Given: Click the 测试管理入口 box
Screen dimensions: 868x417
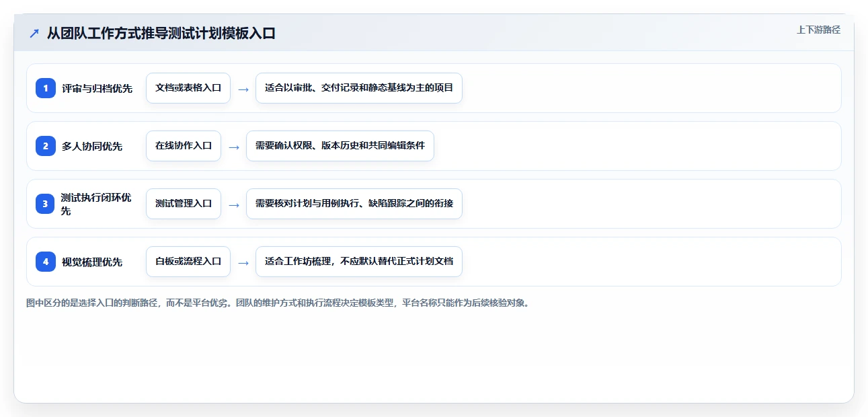Looking at the screenshot, I should (184, 204).
